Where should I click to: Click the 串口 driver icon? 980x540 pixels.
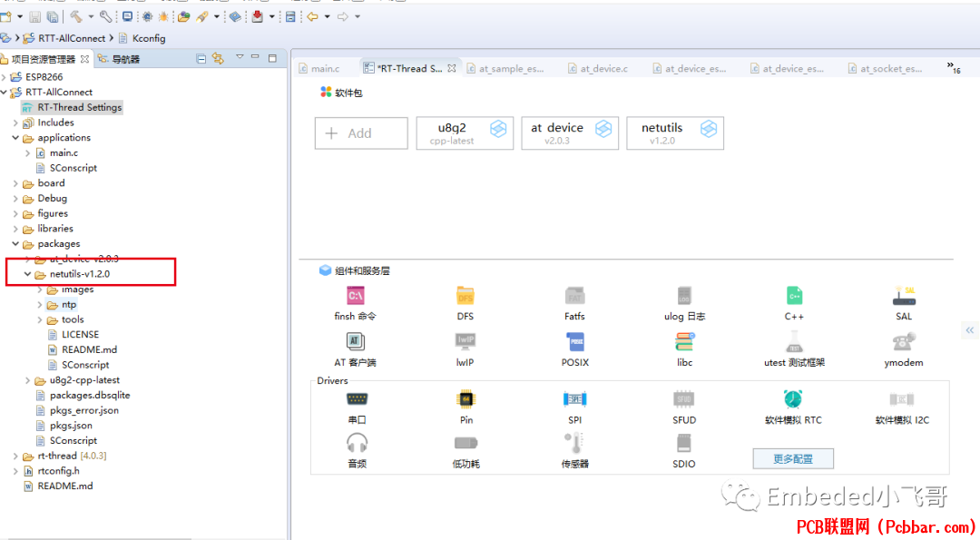[357, 398]
